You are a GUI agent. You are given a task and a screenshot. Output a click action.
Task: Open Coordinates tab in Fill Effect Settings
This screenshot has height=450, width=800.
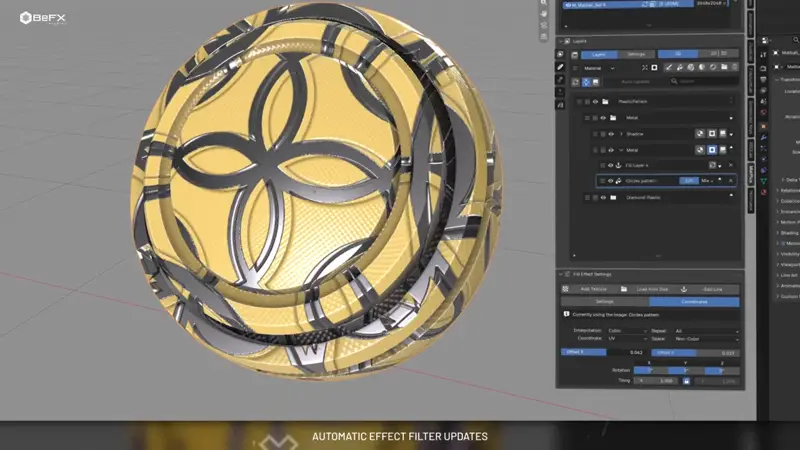(694, 302)
